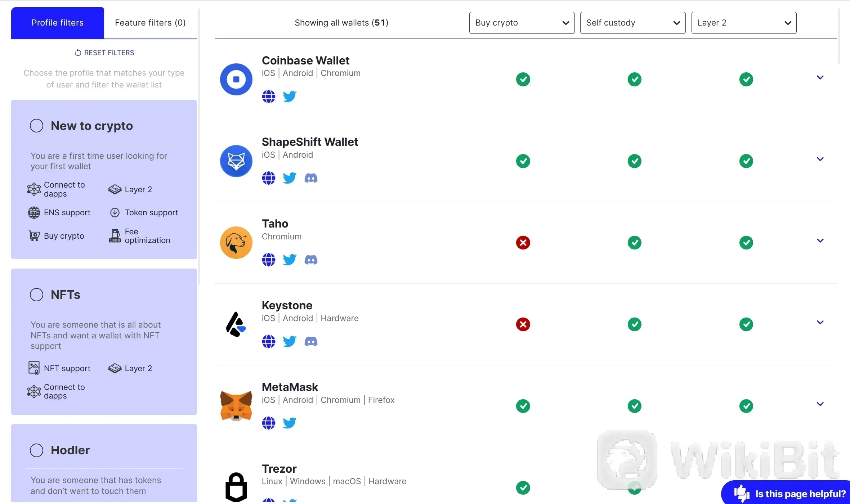850x504 pixels.
Task: Click the Trezor wallet name
Action: (x=279, y=469)
